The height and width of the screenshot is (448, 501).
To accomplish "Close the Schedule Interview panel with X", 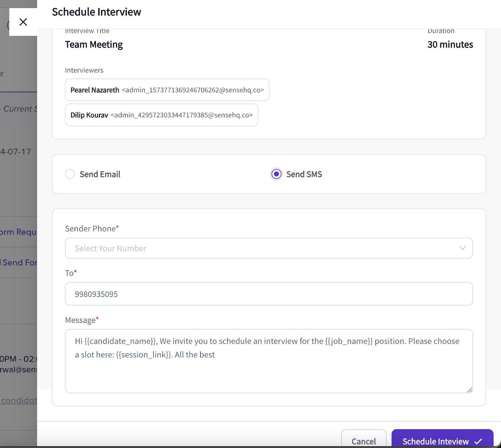I will pyautogui.click(x=23, y=22).
